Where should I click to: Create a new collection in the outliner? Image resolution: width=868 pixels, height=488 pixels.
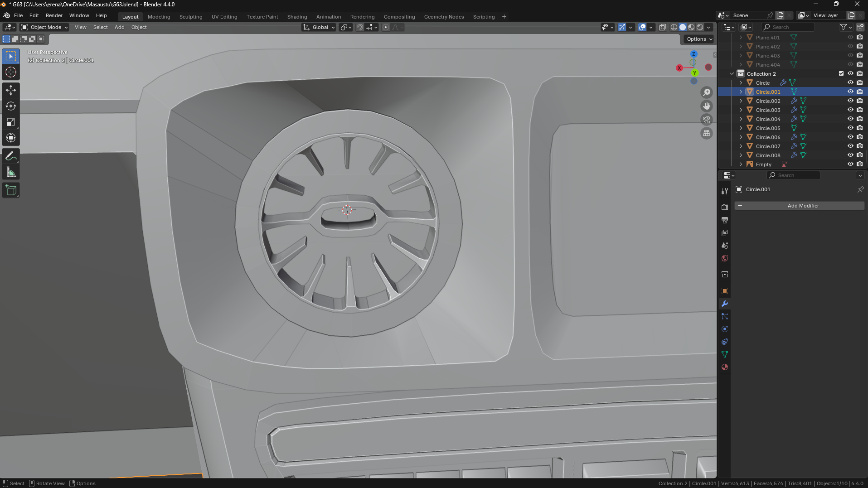(860, 27)
